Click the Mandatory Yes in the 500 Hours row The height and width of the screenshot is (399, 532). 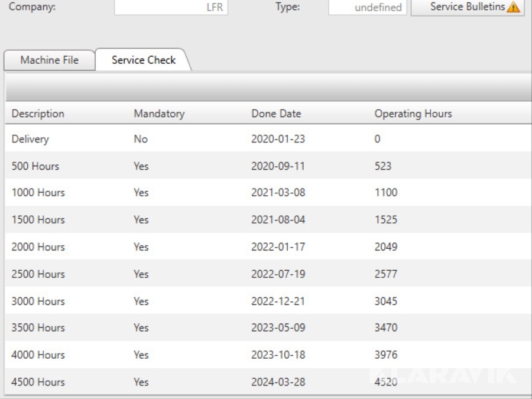point(141,166)
